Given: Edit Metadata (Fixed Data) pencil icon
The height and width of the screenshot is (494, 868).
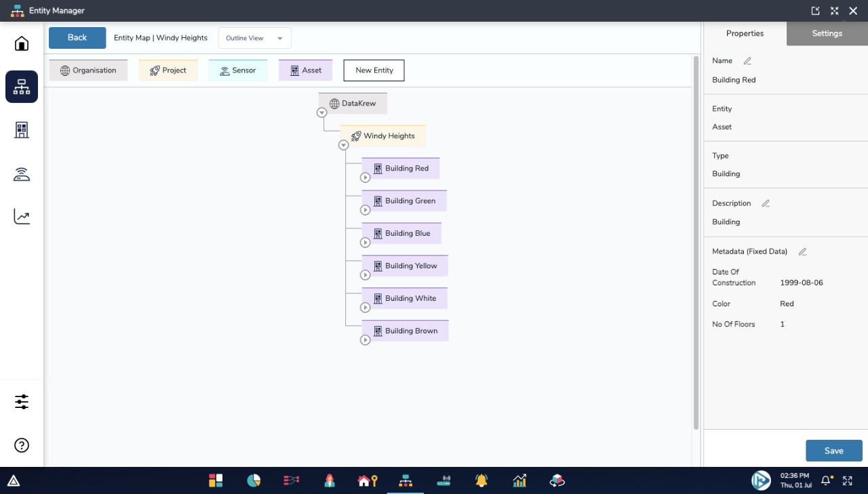Looking at the screenshot, I should pos(802,251).
